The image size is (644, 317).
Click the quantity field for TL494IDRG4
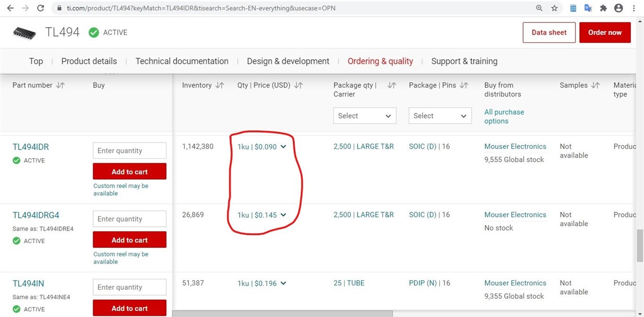(x=129, y=219)
